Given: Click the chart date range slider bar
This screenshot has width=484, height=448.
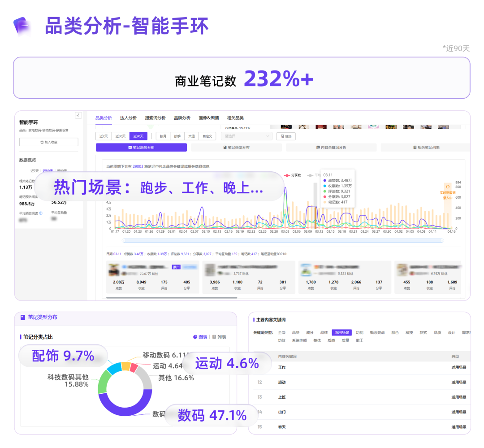Looking at the screenshot, I should 277,241.
